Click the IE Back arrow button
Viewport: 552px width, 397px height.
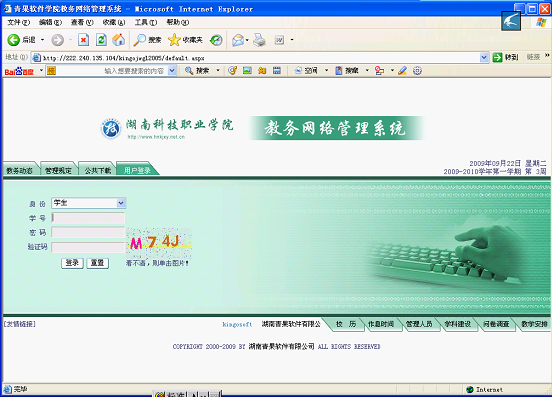[x=14, y=40]
